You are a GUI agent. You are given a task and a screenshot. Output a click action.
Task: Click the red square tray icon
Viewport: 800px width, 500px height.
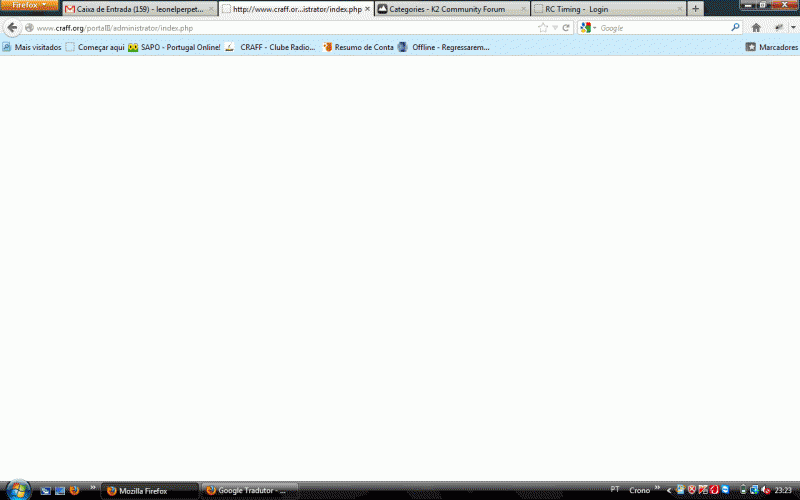click(x=714, y=490)
